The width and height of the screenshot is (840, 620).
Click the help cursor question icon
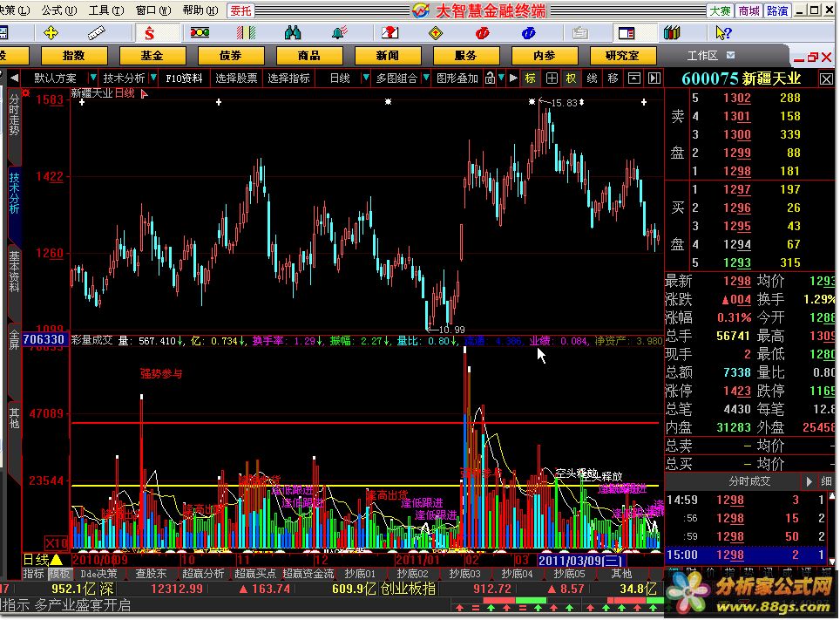pyautogui.click(x=723, y=33)
